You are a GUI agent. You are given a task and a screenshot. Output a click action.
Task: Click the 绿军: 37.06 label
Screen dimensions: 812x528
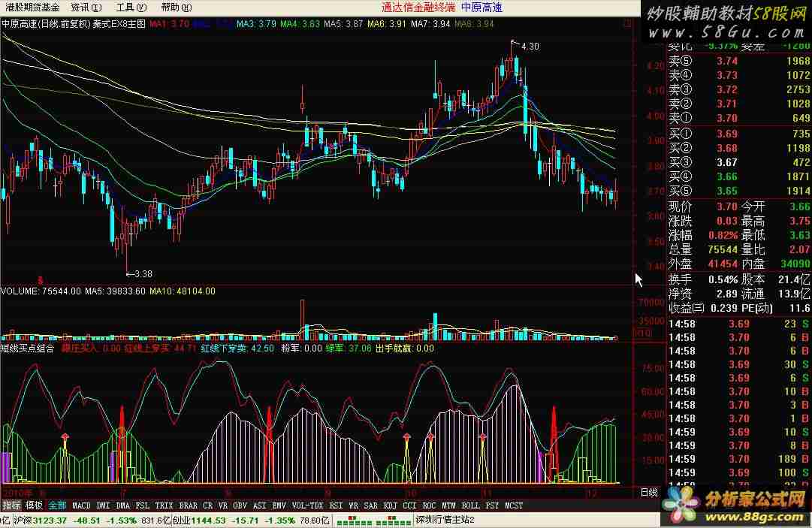click(x=348, y=348)
